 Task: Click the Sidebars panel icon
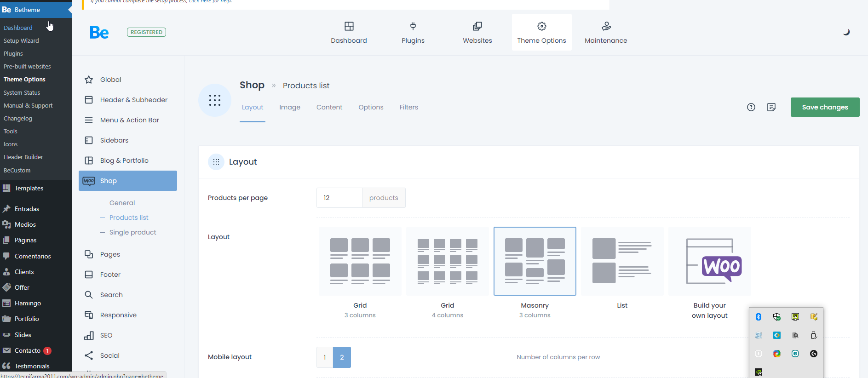[89, 140]
